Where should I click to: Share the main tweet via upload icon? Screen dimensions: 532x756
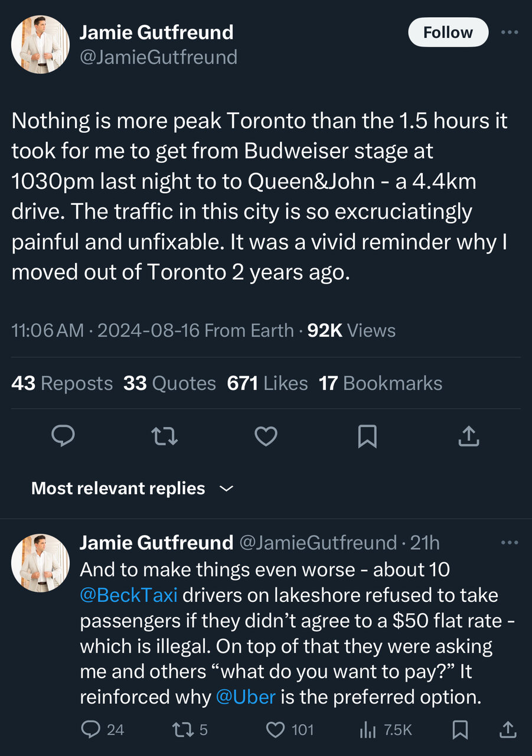[x=468, y=436]
